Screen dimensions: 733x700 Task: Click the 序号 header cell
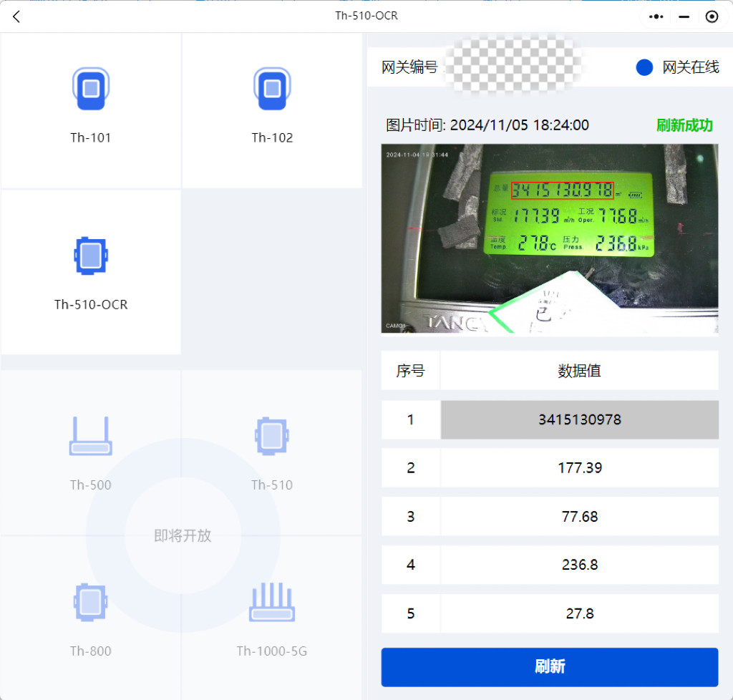coord(410,371)
